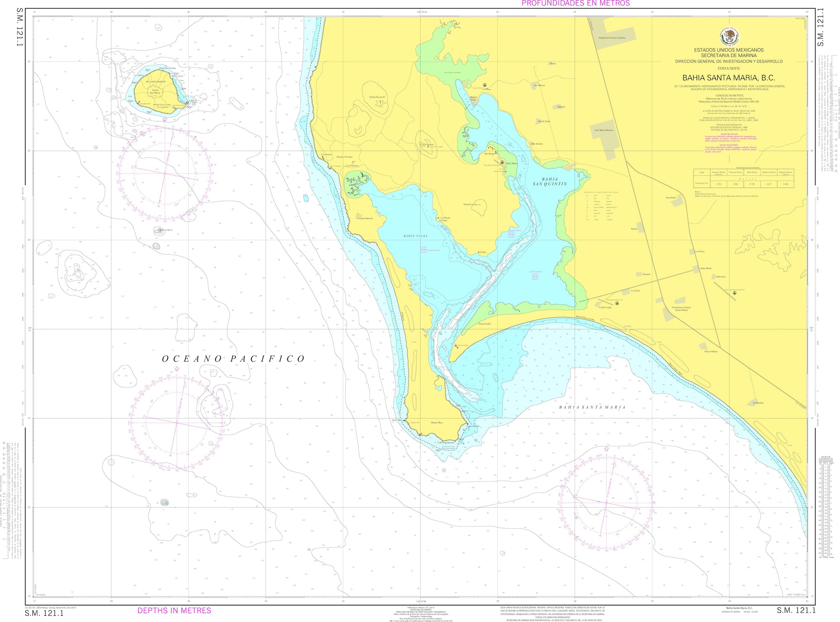Select the light symbol at Cabo San Quintin
840x622 pixels.
[421, 434]
